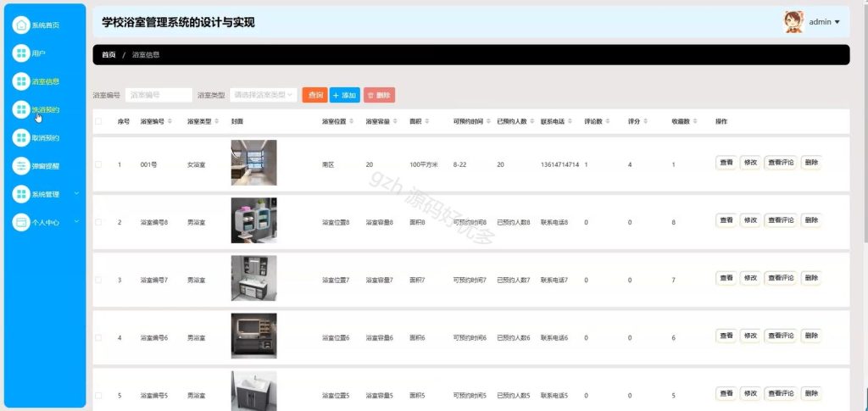Click the phone number 13614714714
The width and height of the screenshot is (868, 411).
click(559, 165)
